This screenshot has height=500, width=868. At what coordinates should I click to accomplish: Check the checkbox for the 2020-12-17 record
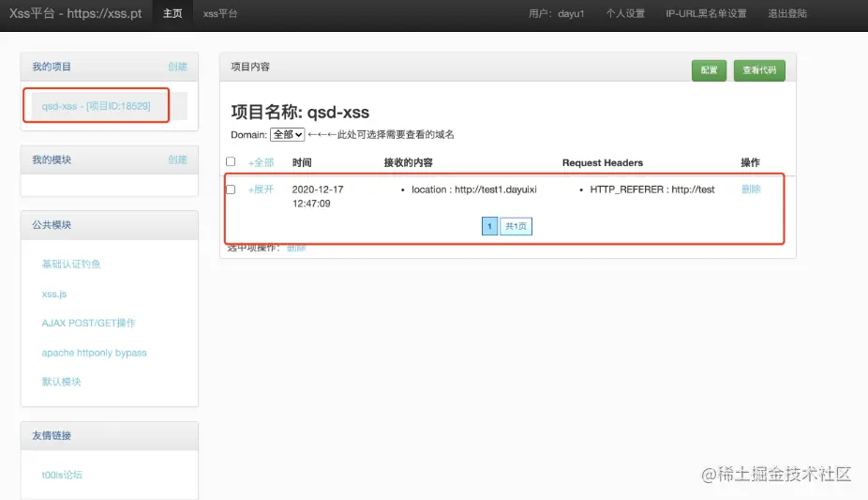231,189
